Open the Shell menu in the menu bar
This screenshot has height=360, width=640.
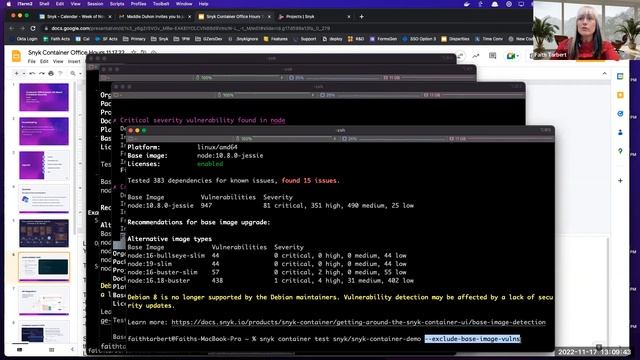tap(44, 4)
